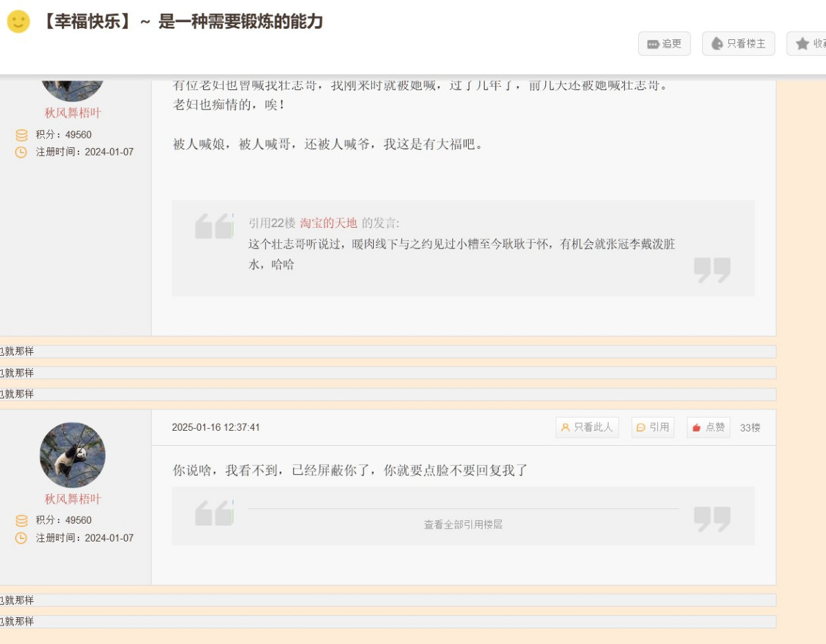Click the opening quote mark in the 22楼 quote

click(213, 226)
